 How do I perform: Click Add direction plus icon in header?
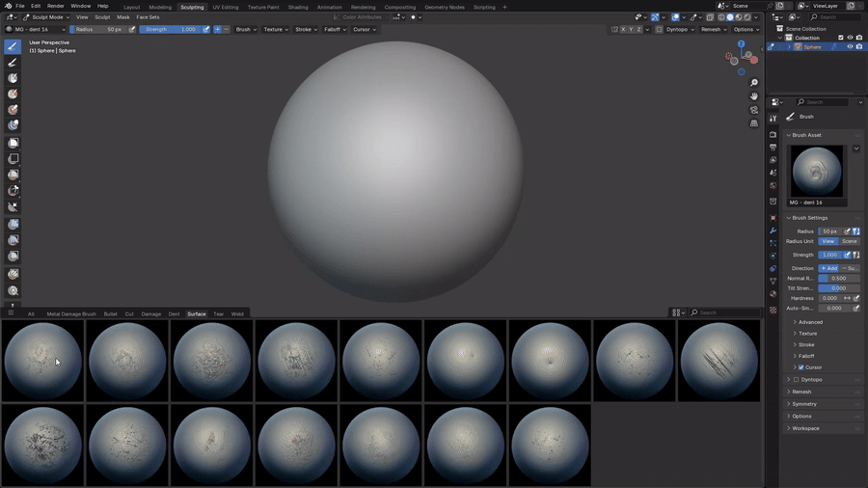pos(217,29)
